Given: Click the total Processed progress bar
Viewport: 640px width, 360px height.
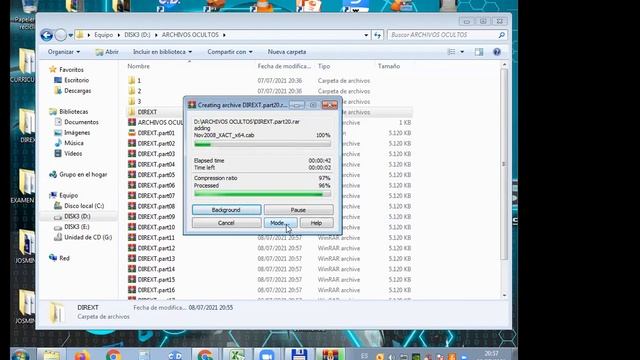Looking at the screenshot, I should click(262, 194).
